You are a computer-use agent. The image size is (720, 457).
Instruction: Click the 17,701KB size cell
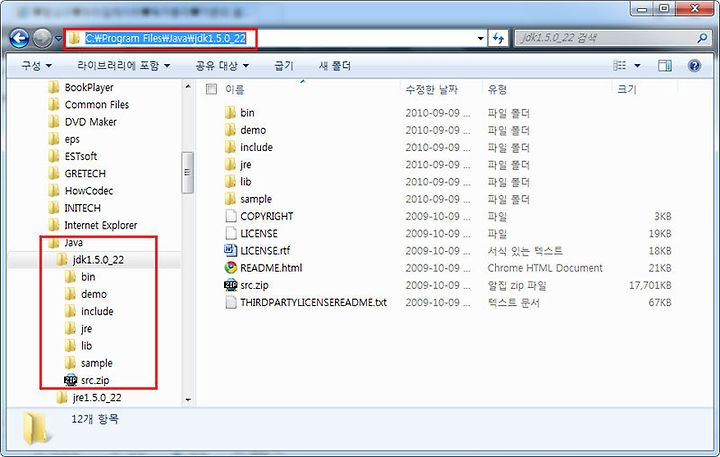(650, 285)
